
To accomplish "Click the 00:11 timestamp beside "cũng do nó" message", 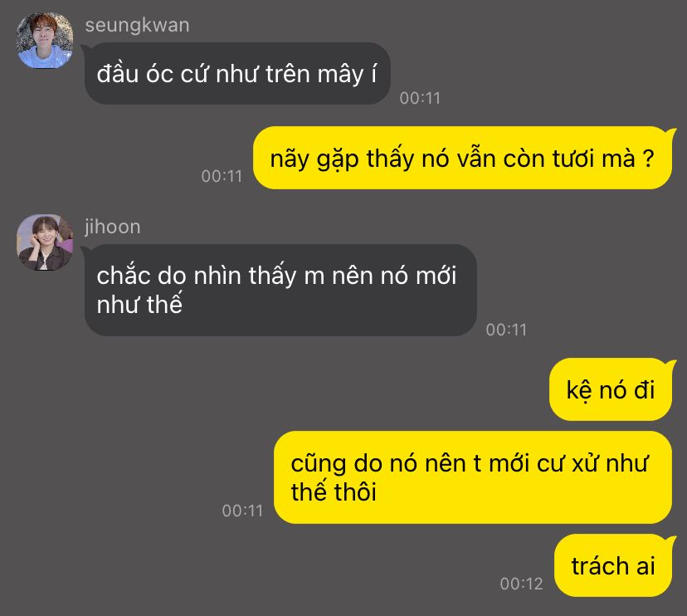I will 242,511.
